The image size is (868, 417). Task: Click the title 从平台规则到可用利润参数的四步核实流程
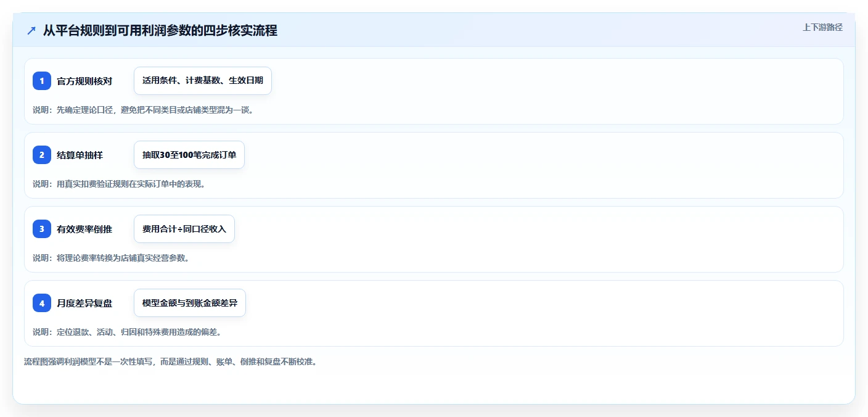point(160,30)
